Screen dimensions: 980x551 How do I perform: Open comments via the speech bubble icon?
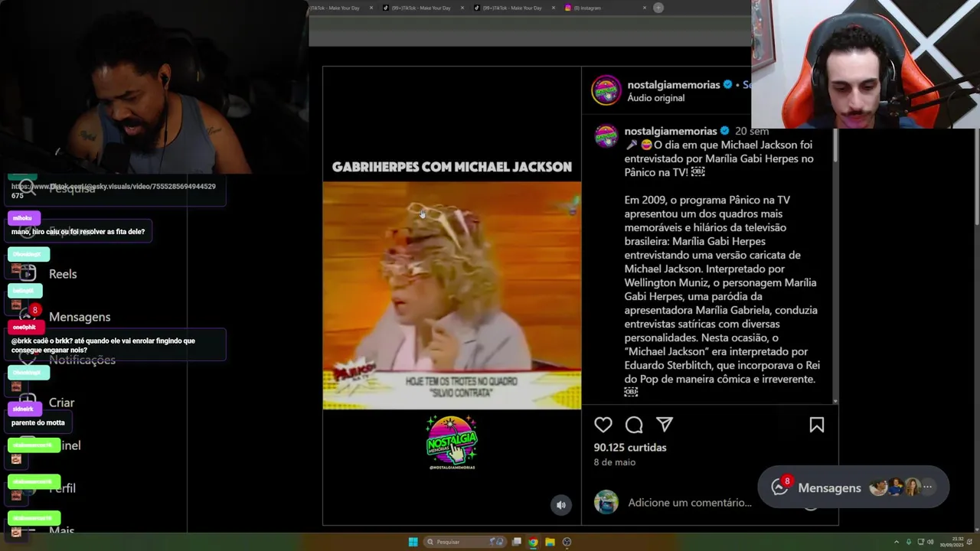(634, 425)
